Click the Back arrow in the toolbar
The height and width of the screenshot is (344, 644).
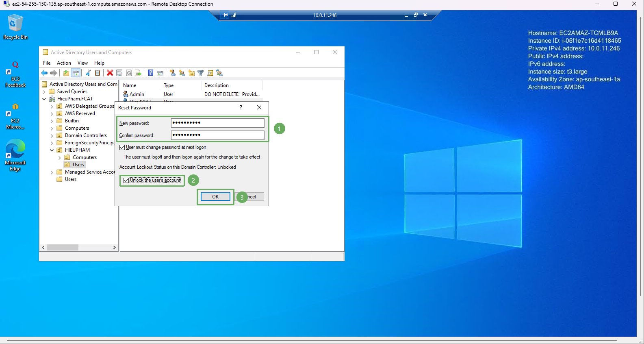(44, 73)
